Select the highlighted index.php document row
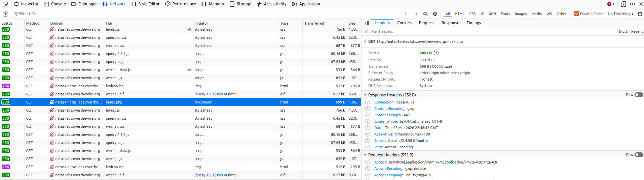The height and width of the screenshot is (180, 644). [181, 102]
